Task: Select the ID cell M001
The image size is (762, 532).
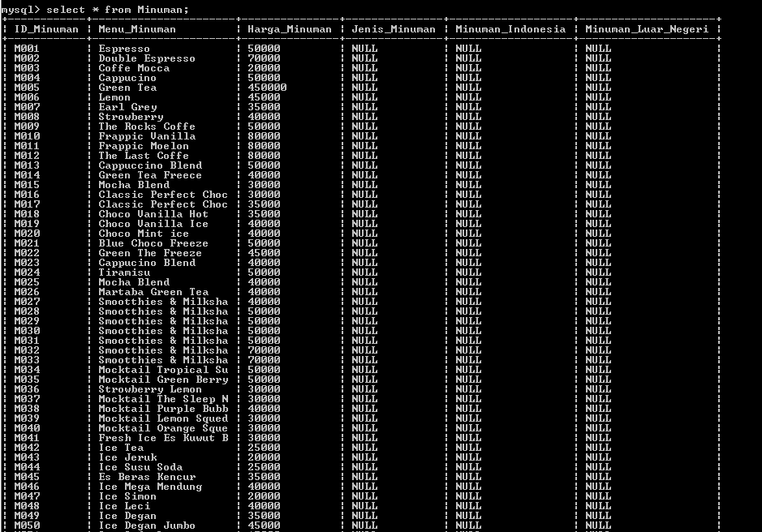Action: click(27, 49)
